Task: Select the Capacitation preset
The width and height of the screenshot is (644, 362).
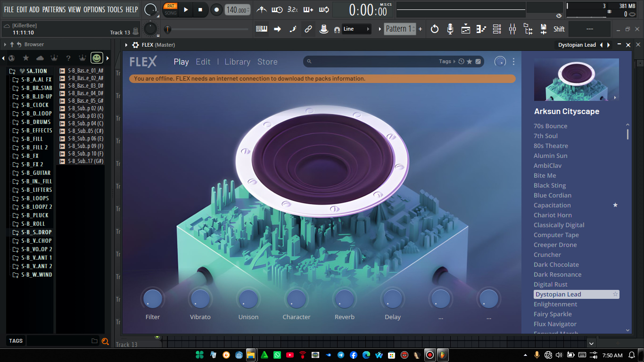Action: click(x=552, y=205)
